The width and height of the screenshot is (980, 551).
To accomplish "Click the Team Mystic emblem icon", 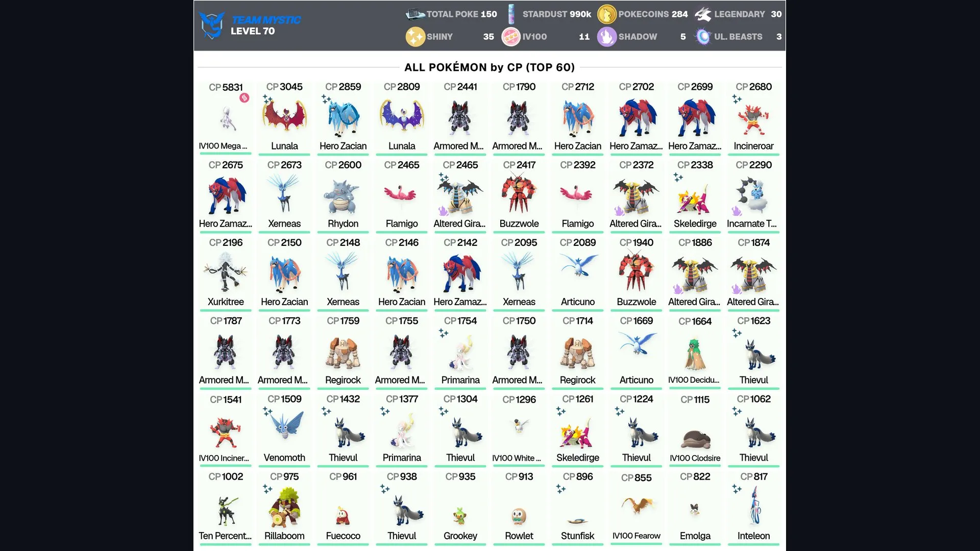I will click(x=211, y=26).
